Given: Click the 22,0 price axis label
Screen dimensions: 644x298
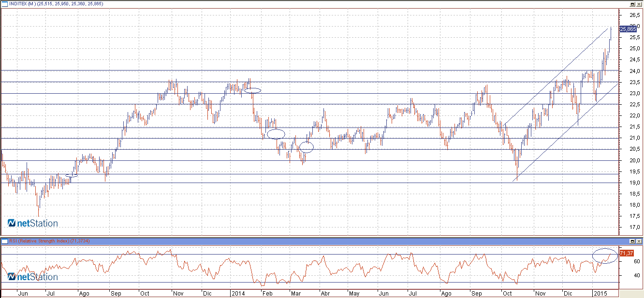Looking at the screenshot, I should pos(635,116).
